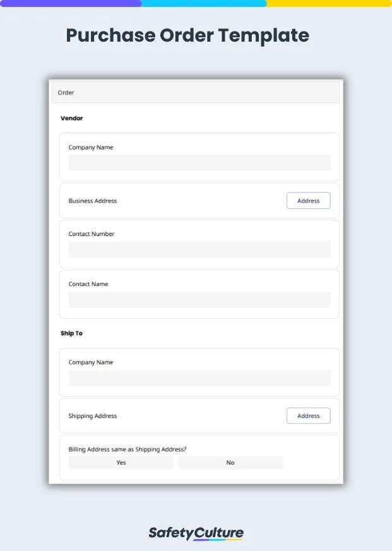Click the Contact Name input field
This screenshot has height=551, width=392.
[x=199, y=299]
